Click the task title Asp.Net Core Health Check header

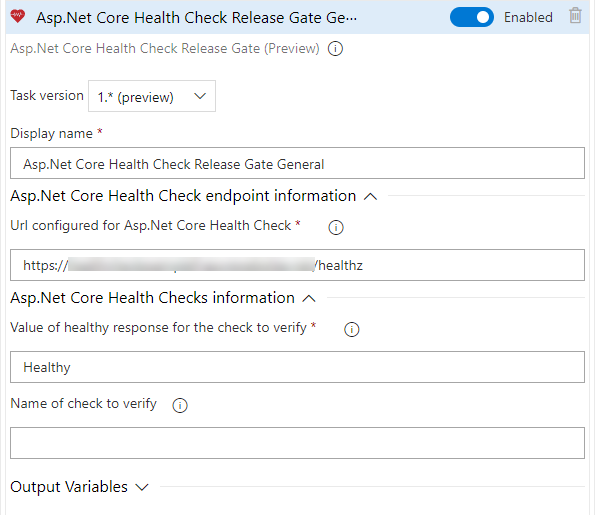coord(196,18)
